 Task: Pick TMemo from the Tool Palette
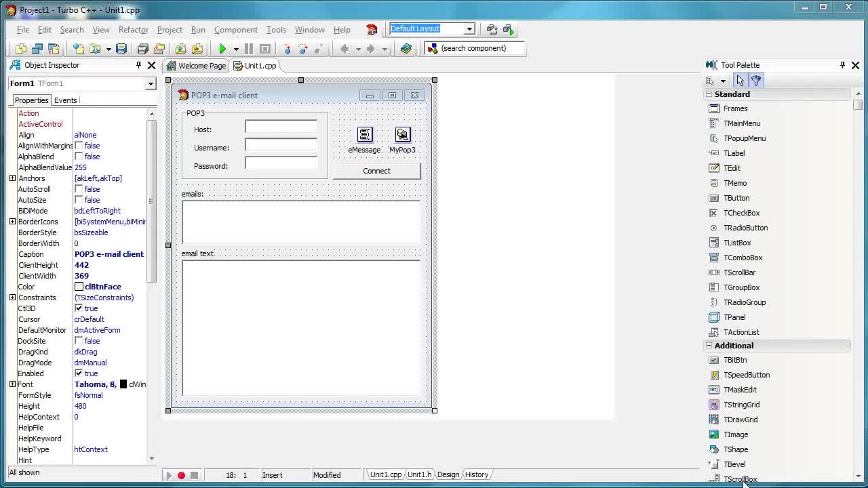coord(728,183)
